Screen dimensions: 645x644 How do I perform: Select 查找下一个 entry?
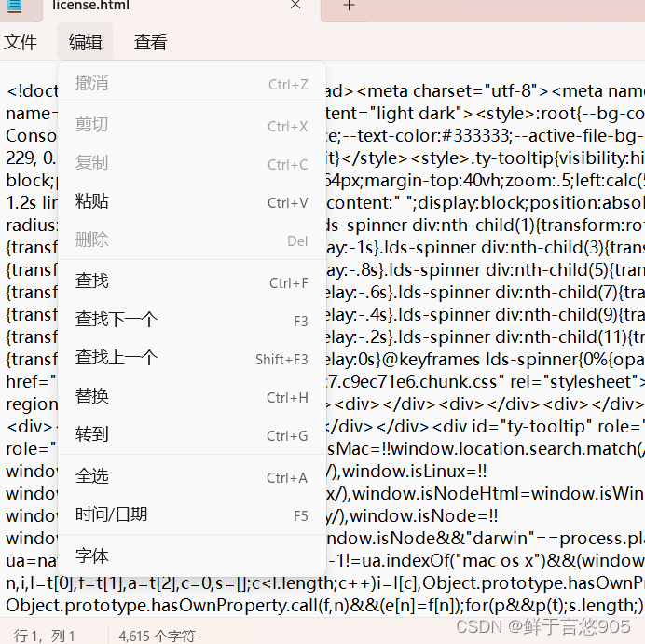point(192,321)
